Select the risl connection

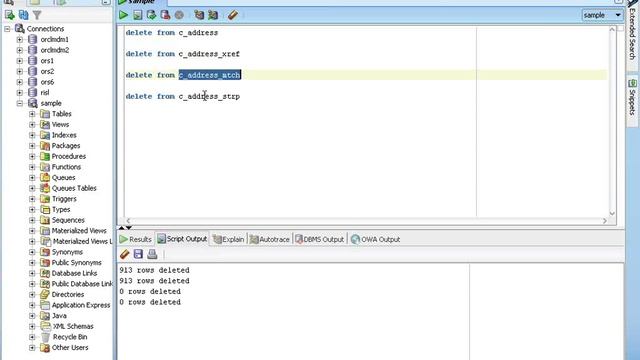45,93
